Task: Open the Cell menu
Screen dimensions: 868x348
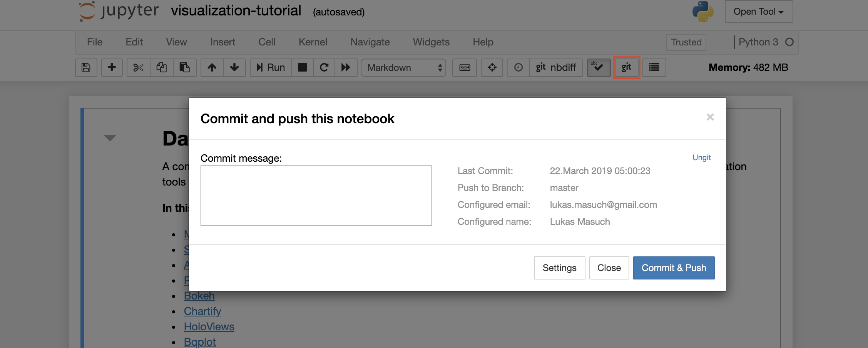Action: pyautogui.click(x=267, y=42)
